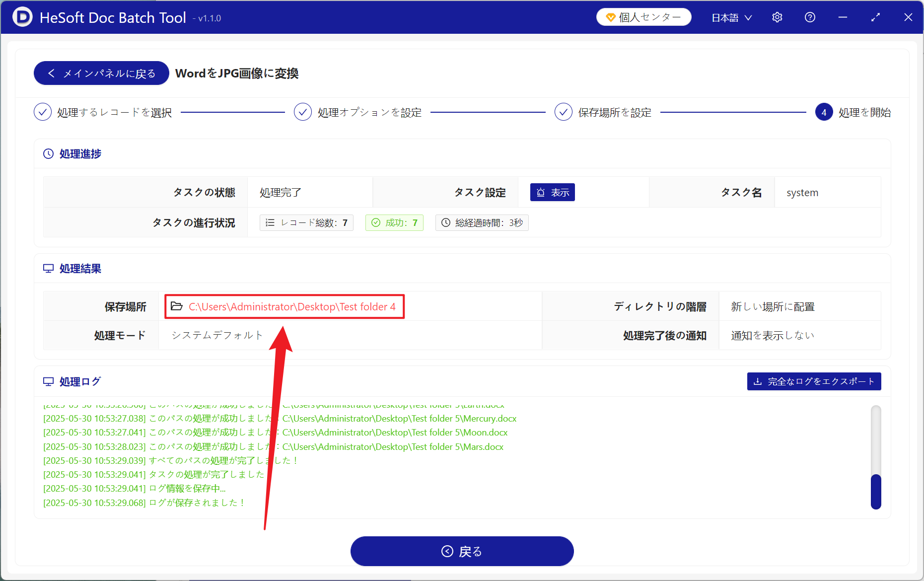Go back with メインパネルに戻る button

101,73
